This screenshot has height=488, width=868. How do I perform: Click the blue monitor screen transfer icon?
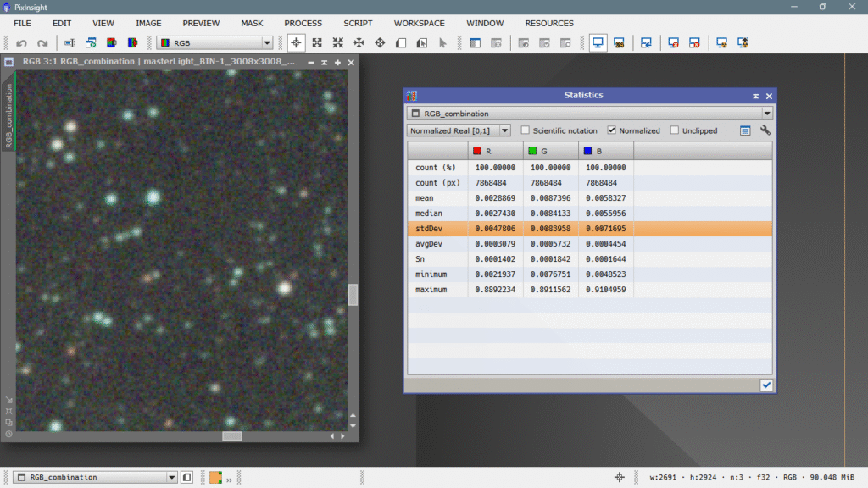[x=598, y=43]
